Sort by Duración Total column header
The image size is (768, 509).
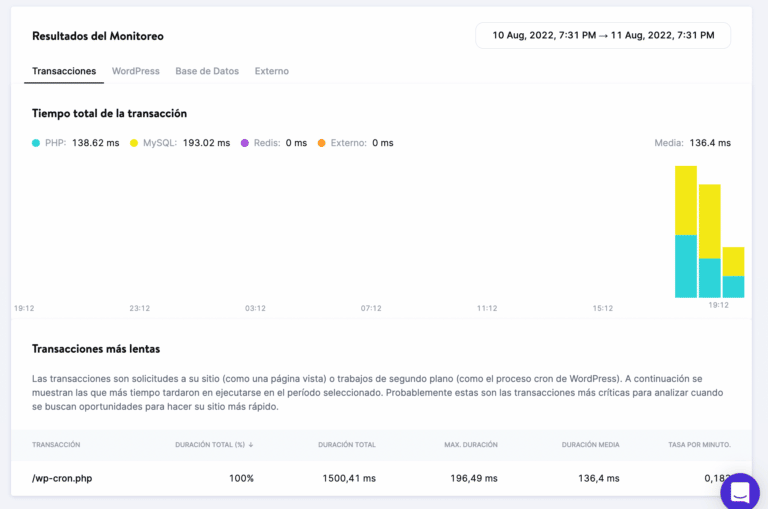[346, 444]
